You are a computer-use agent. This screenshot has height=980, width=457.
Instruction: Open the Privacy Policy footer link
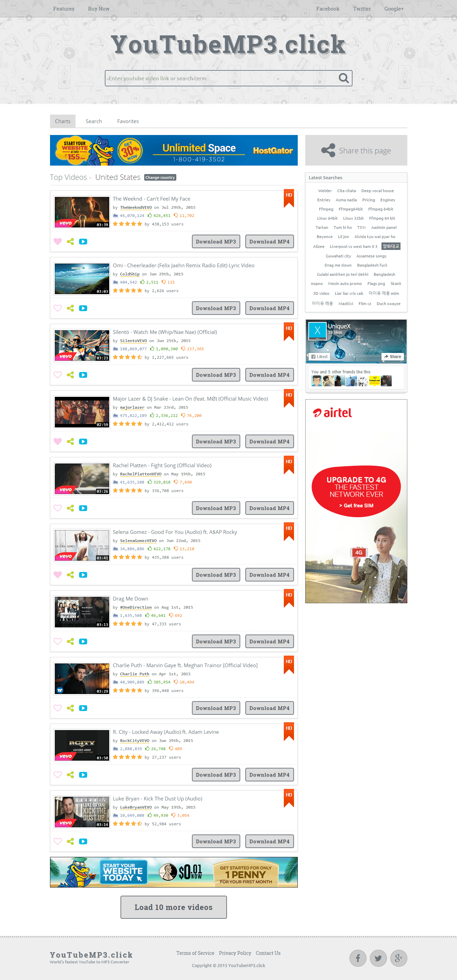[x=234, y=953]
